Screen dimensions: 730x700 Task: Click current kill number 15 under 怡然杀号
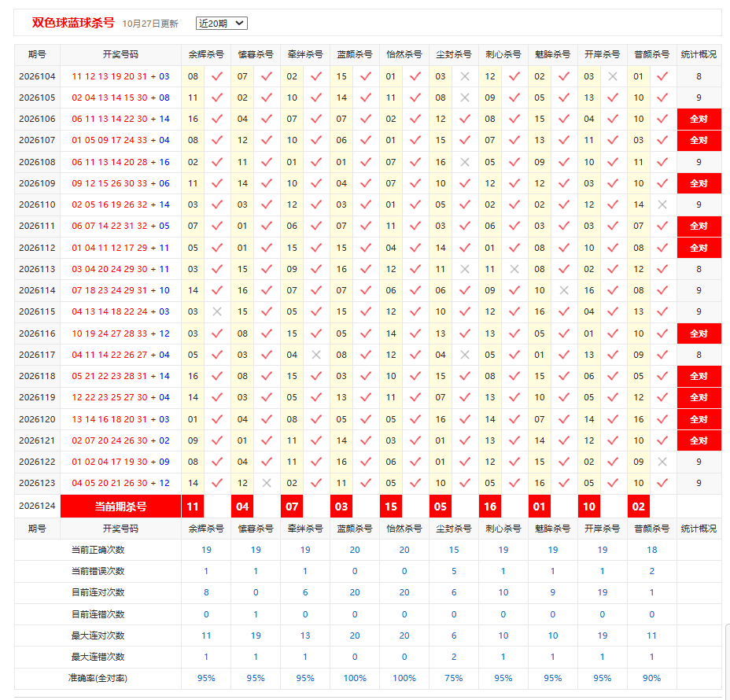tap(391, 507)
